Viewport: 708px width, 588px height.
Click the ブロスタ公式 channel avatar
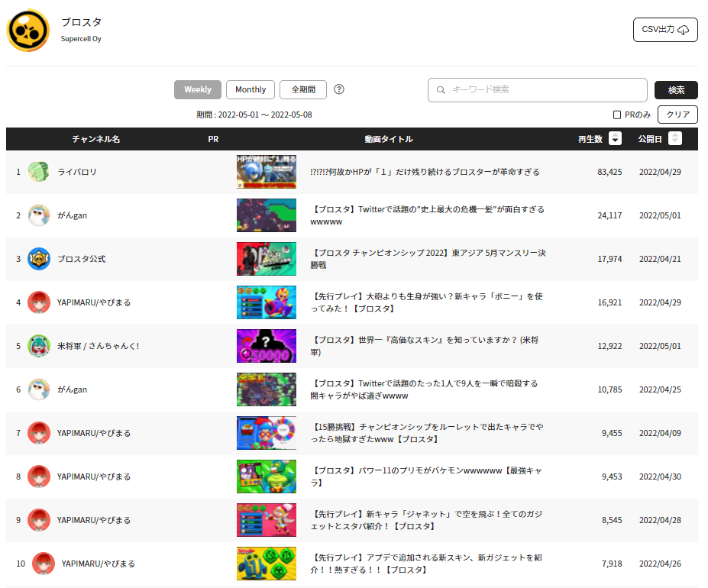pyautogui.click(x=39, y=259)
